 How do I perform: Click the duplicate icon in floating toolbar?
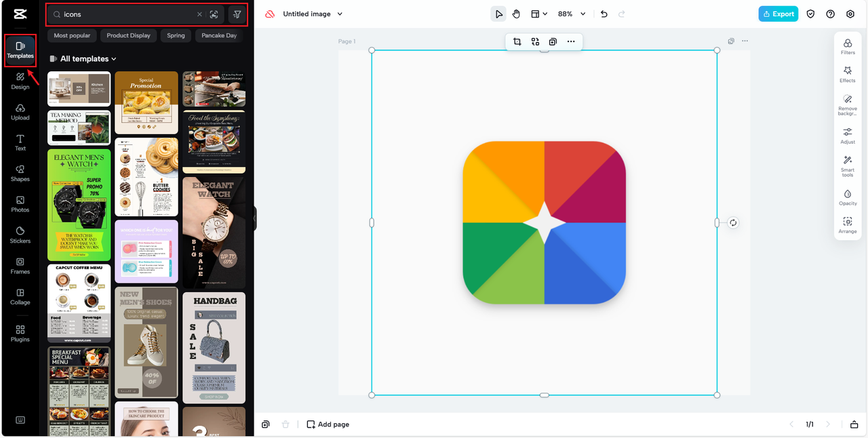point(553,42)
